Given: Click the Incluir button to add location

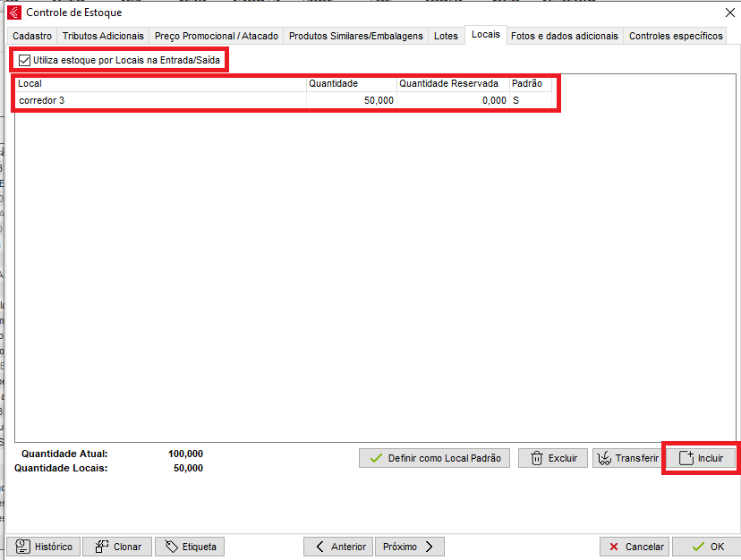Looking at the screenshot, I should [701, 458].
